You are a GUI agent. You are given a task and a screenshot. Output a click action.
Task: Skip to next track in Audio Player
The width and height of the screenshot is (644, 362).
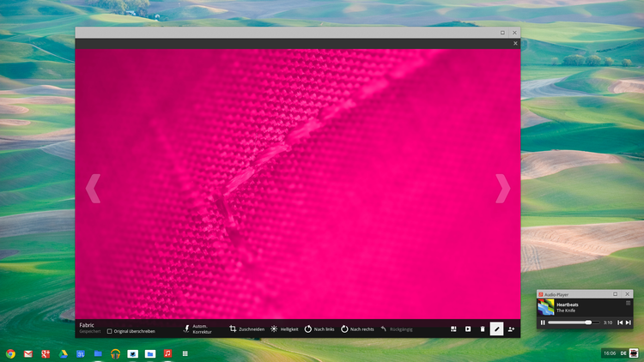629,323
